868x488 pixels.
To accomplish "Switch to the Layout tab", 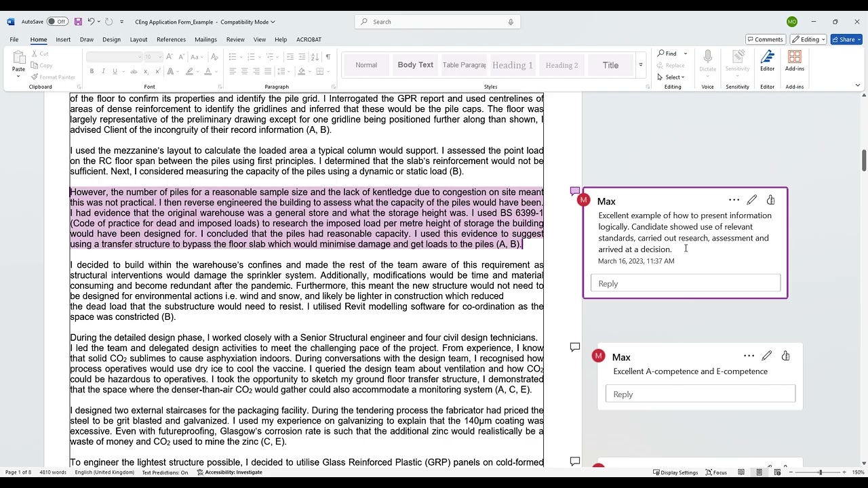I will [138, 39].
